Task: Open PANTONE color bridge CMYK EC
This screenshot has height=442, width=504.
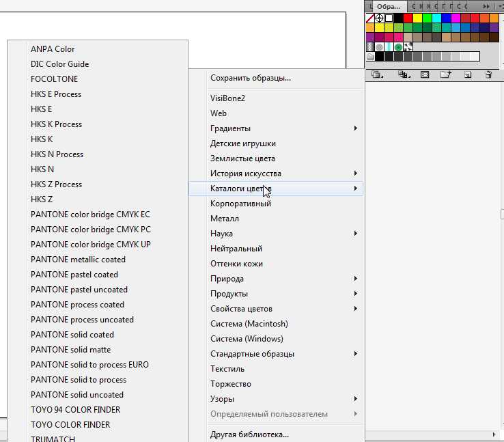Action: 98,215
